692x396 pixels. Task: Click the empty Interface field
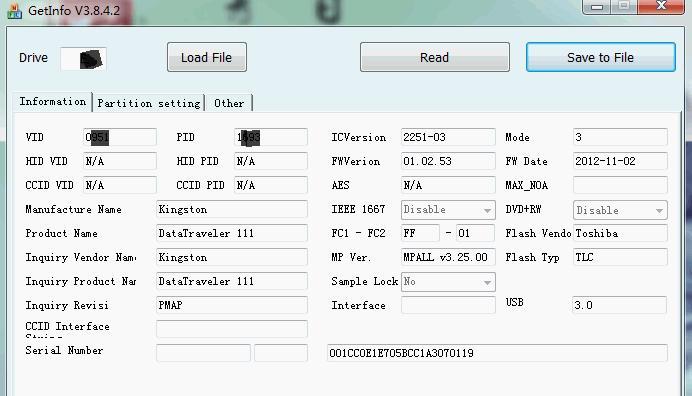tap(448, 305)
